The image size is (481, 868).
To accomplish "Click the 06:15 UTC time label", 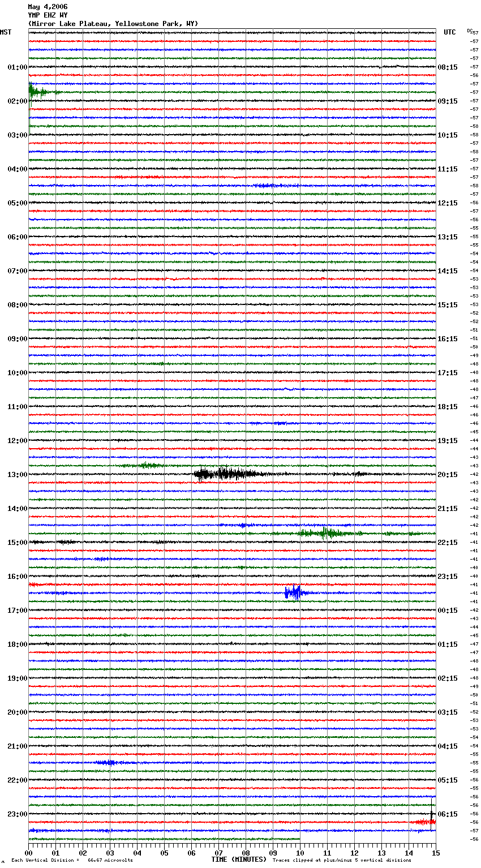I will click(x=448, y=814).
